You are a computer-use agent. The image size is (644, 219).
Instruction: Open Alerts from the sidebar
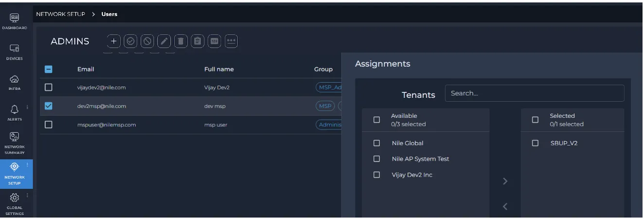15,112
